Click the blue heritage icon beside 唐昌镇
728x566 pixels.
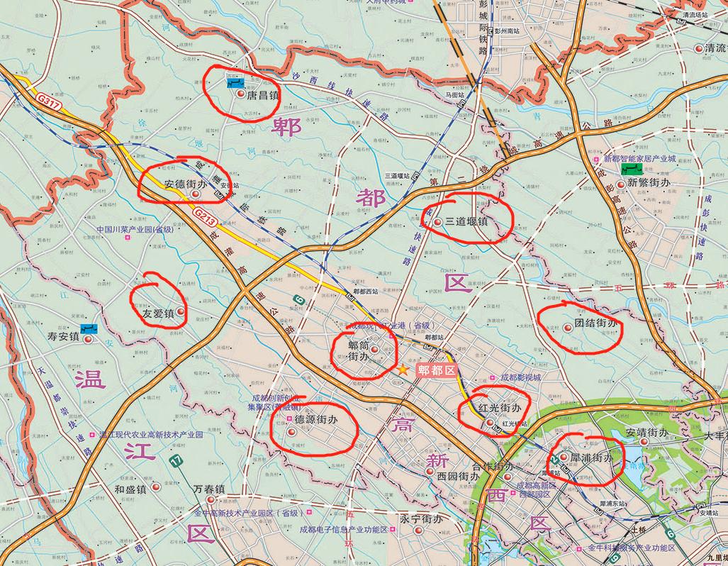pyautogui.click(x=235, y=83)
